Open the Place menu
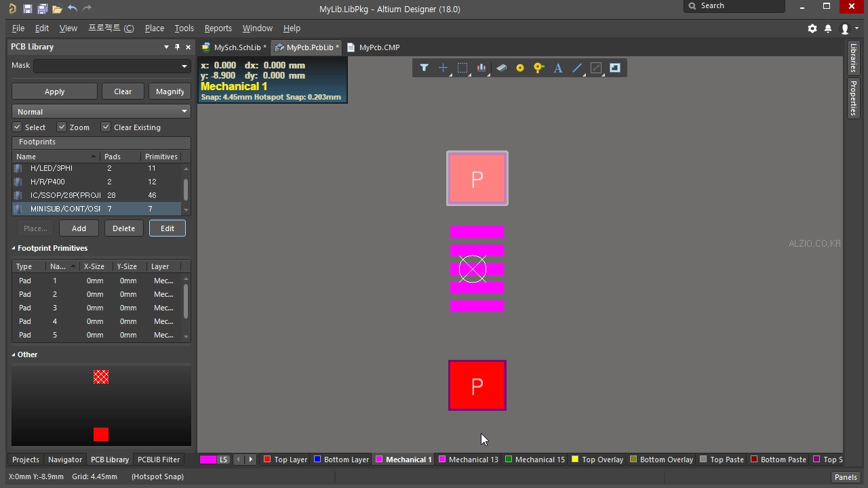Viewport: 868px width, 488px height. 155,28
